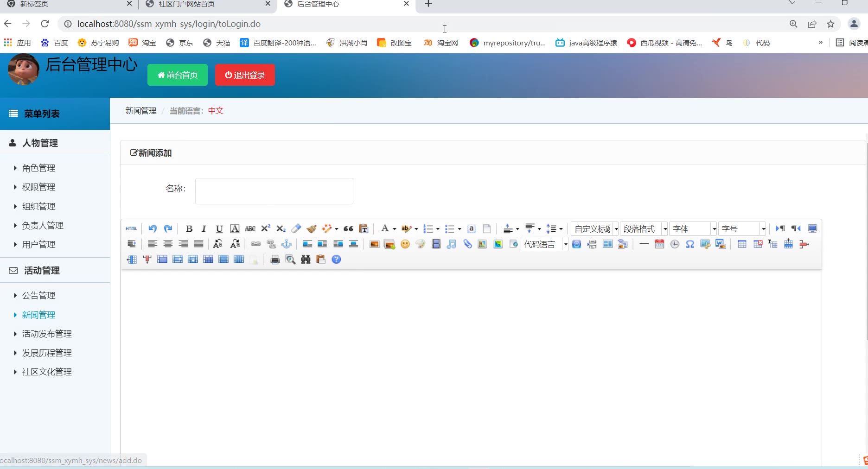Click the 名称 input field

coord(274,191)
